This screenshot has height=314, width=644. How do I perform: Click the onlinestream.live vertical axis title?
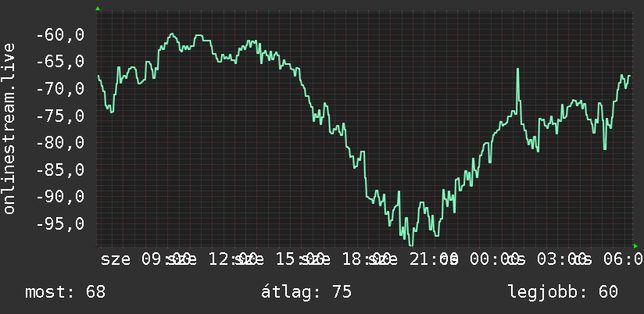pyautogui.click(x=9, y=128)
